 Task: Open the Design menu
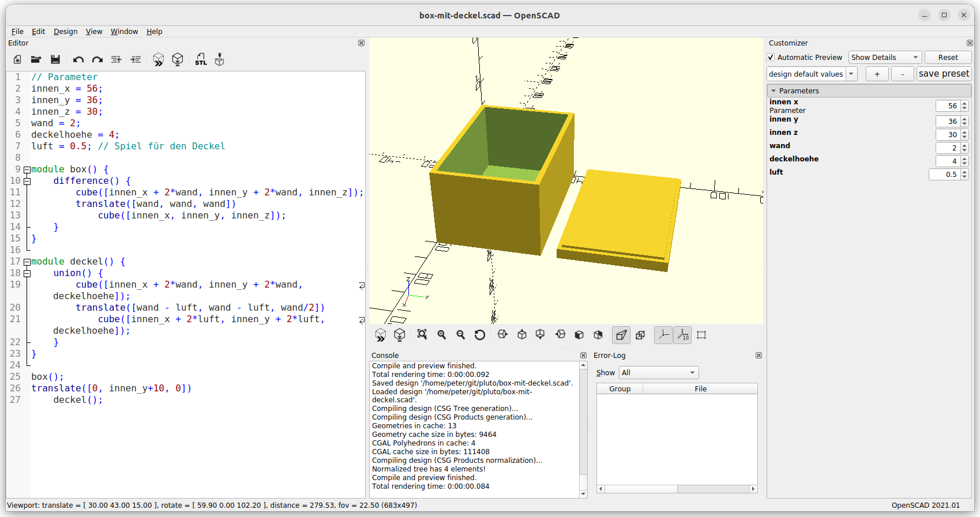(x=65, y=32)
